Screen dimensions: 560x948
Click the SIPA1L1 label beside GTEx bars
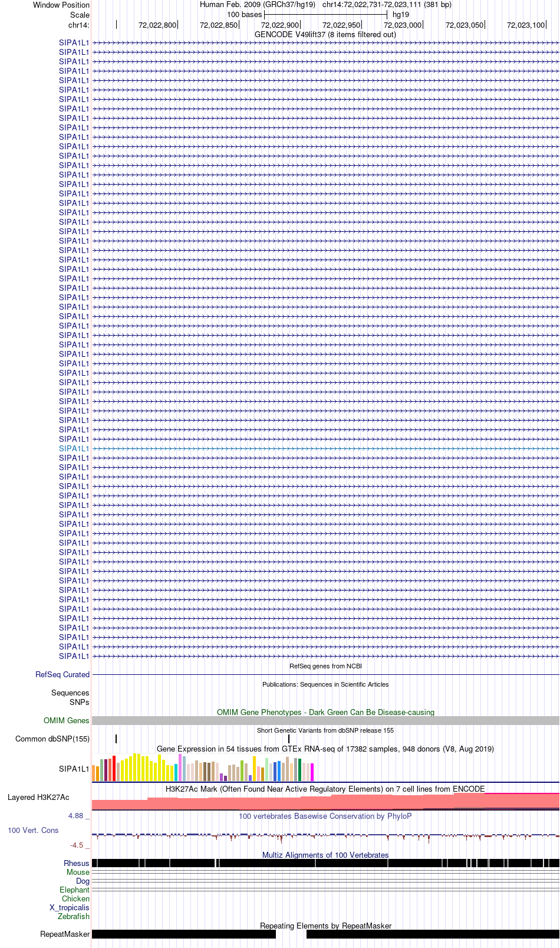click(74, 769)
